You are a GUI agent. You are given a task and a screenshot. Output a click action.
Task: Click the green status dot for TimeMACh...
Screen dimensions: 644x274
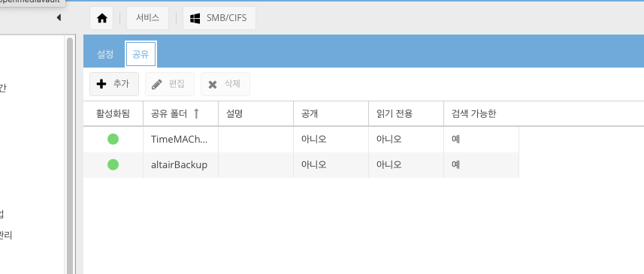point(113,139)
